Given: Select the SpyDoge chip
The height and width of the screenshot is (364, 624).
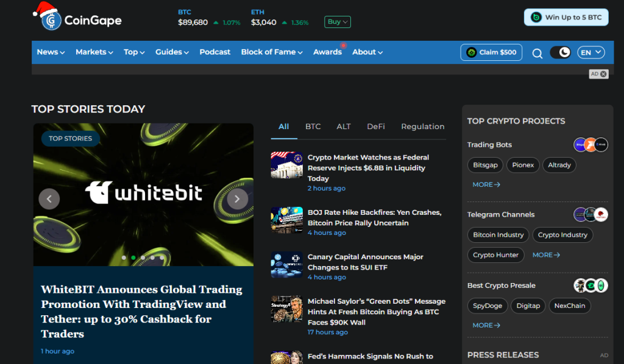Looking at the screenshot, I should point(487,306).
